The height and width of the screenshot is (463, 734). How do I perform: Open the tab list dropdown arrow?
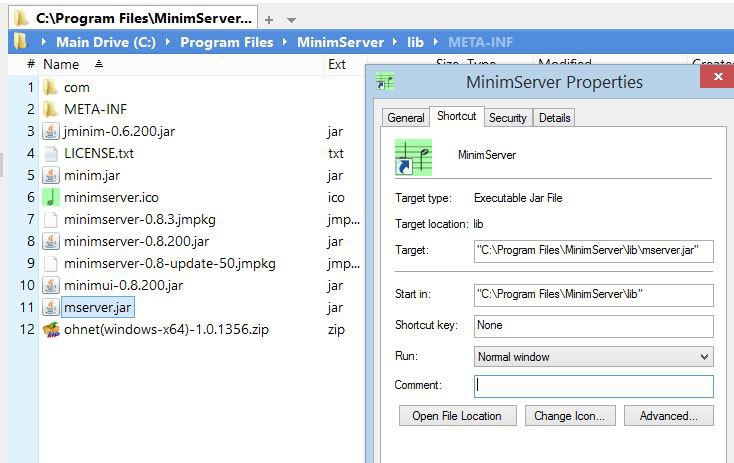click(x=291, y=20)
